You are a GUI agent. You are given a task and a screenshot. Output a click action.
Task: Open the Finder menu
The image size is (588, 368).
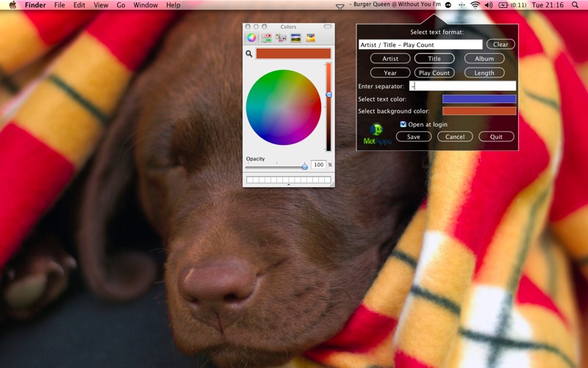(x=35, y=5)
